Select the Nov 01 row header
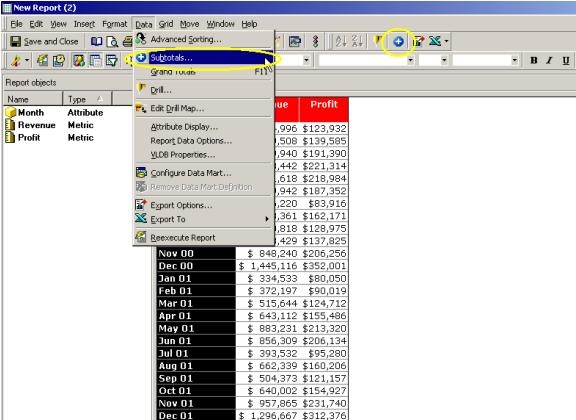Screen dimensions: 576x420 click(196, 403)
